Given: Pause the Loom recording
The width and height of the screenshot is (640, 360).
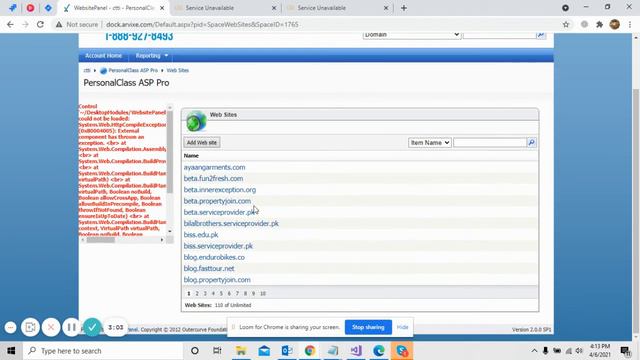Looking at the screenshot, I should click(71, 327).
